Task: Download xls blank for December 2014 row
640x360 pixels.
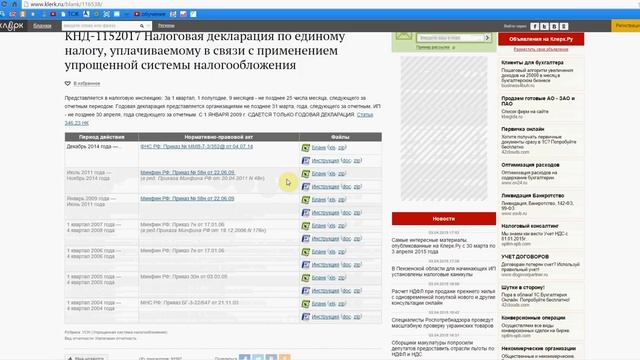Action: (332, 148)
